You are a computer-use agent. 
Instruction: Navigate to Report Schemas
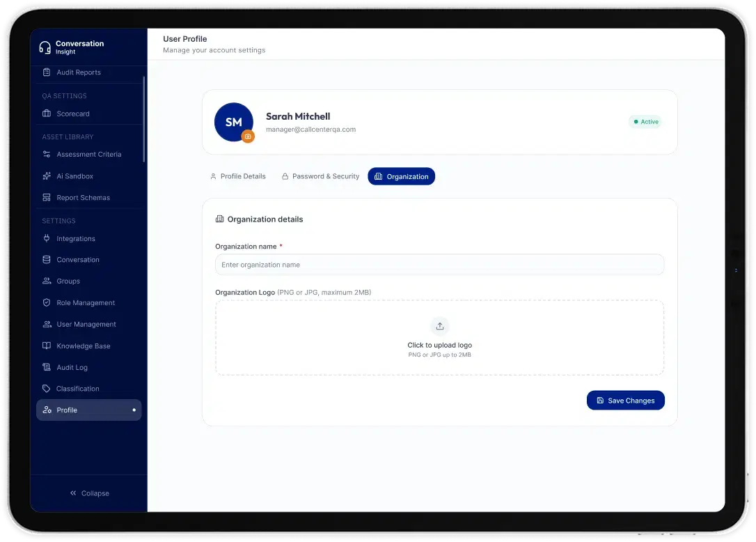tap(88, 197)
